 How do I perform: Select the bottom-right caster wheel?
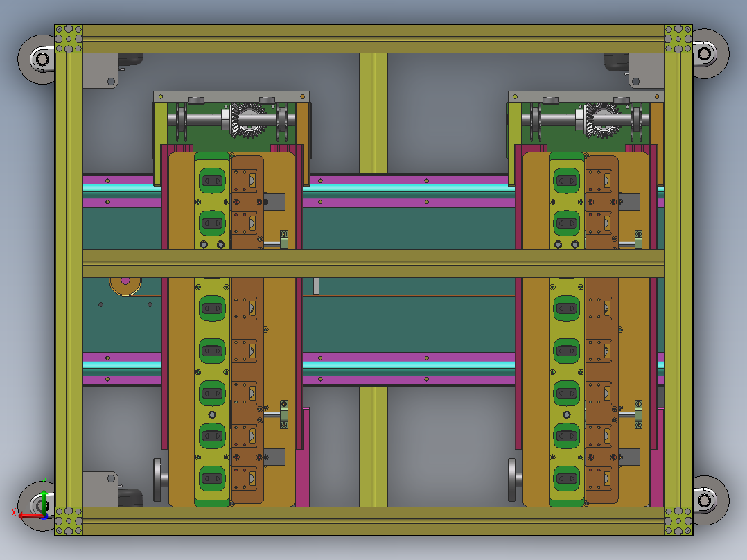click(x=710, y=500)
